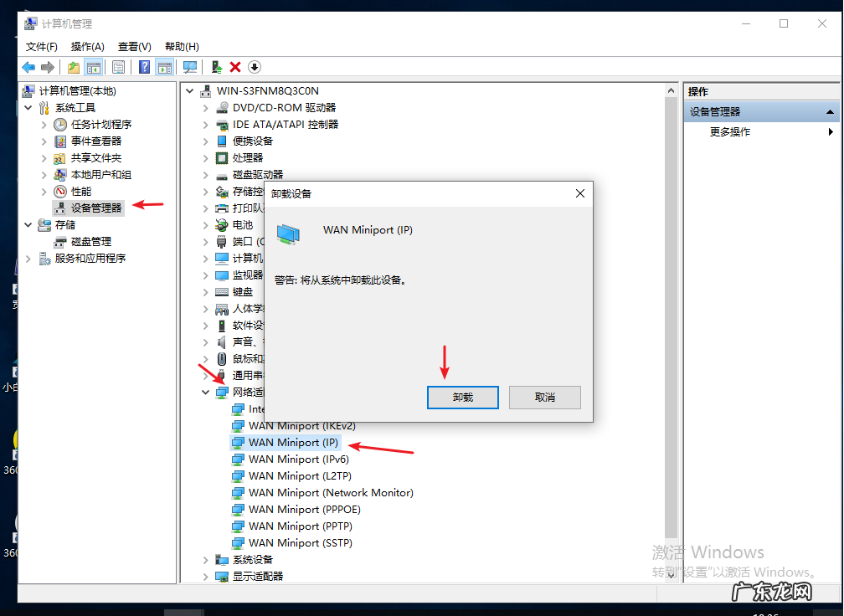Screen dimensions: 844x616
Task: Click the red X uninstall device toolbar icon
Action: pos(235,67)
